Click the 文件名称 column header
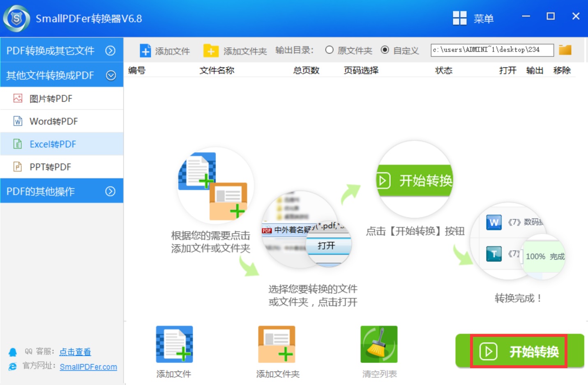This screenshot has height=385, width=588. point(217,70)
